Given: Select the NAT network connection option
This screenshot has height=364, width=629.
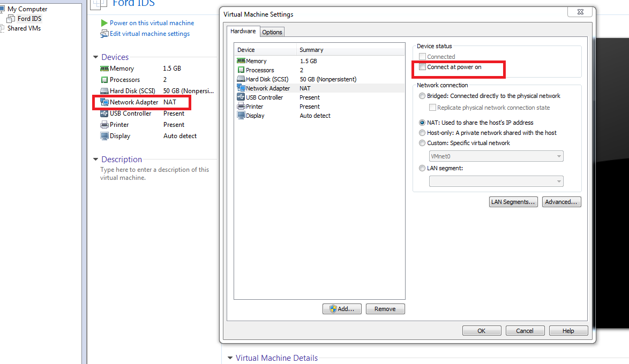Looking at the screenshot, I should click(x=422, y=123).
